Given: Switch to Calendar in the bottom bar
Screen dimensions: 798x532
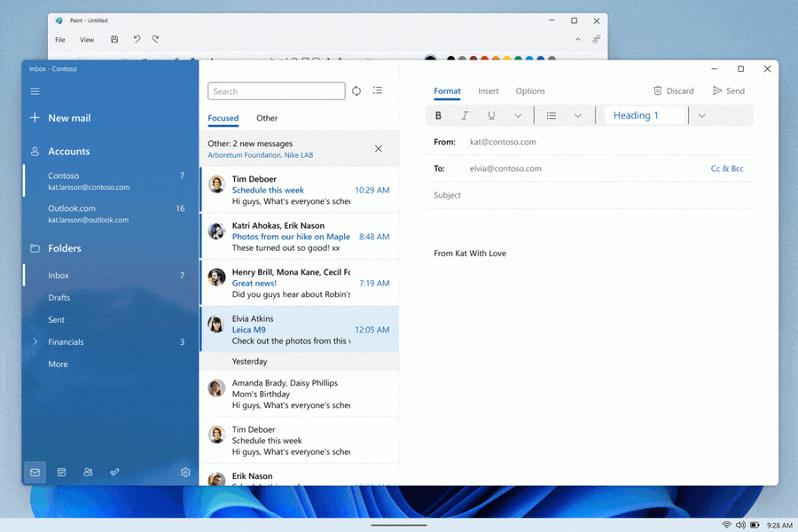Looking at the screenshot, I should coord(61,473).
